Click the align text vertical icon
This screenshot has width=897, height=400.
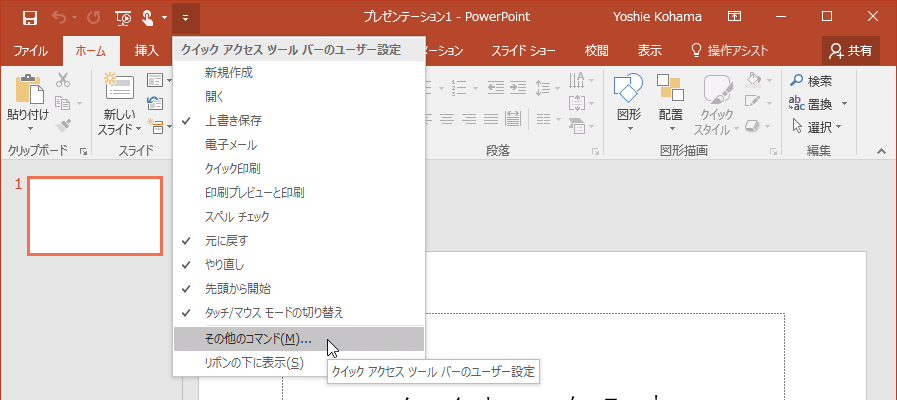577,103
